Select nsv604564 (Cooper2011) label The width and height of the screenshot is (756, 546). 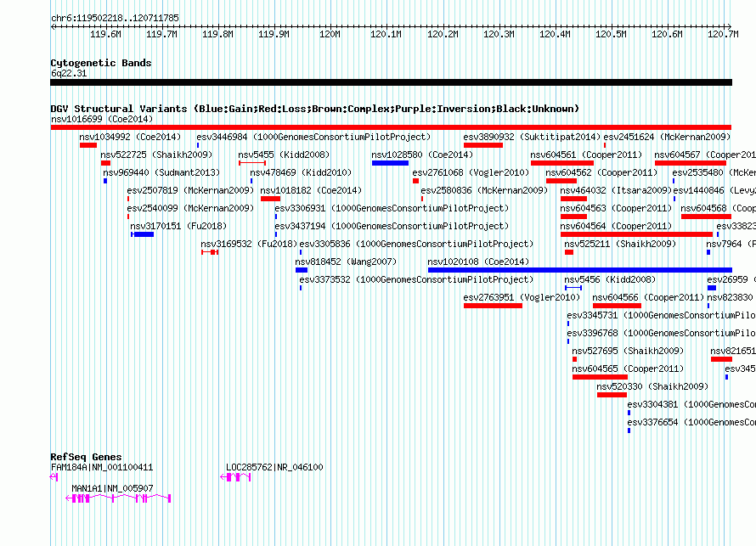(x=616, y=226)
